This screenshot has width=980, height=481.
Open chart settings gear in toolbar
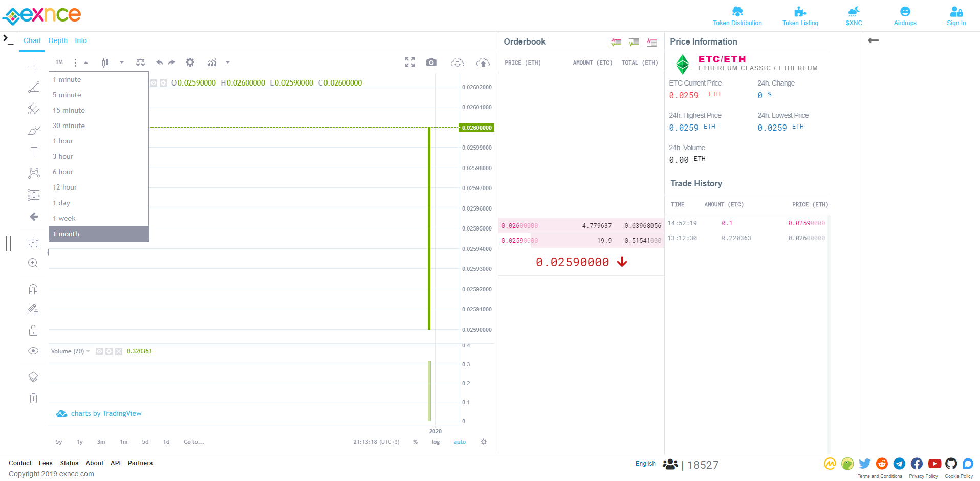pyautogui.click(x=190, y=62)
